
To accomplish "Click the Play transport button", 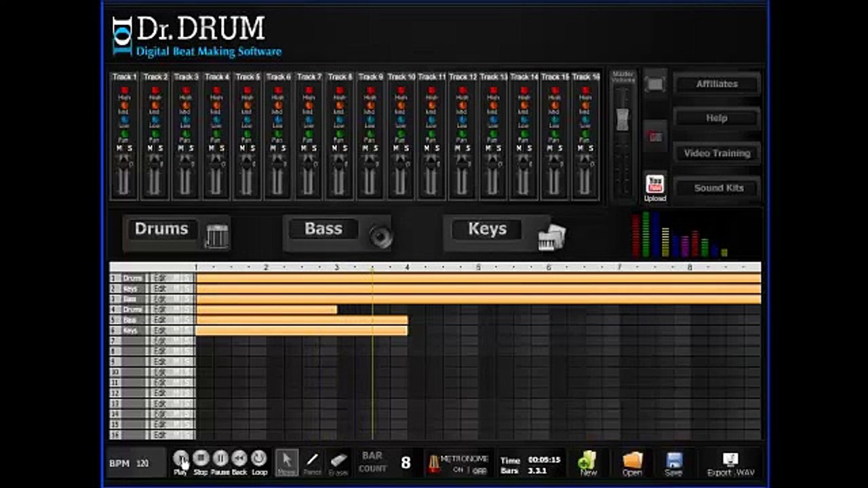I will coord(181,459).
